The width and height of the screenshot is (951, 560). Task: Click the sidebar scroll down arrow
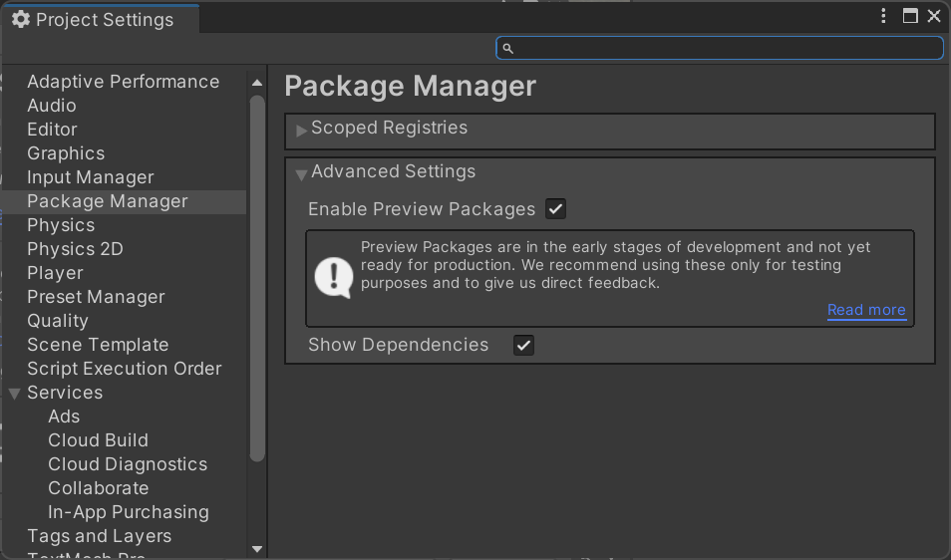click(257, 548)
